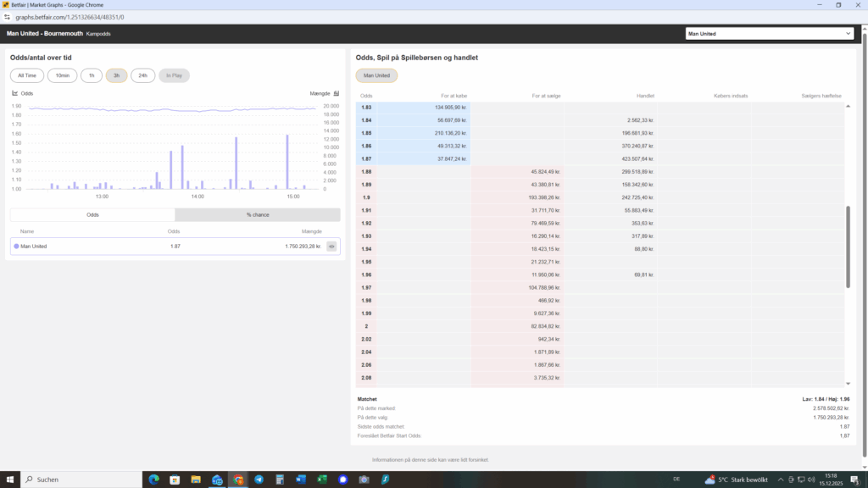Open Telegram from the taskbar

[x=259, y=480]
